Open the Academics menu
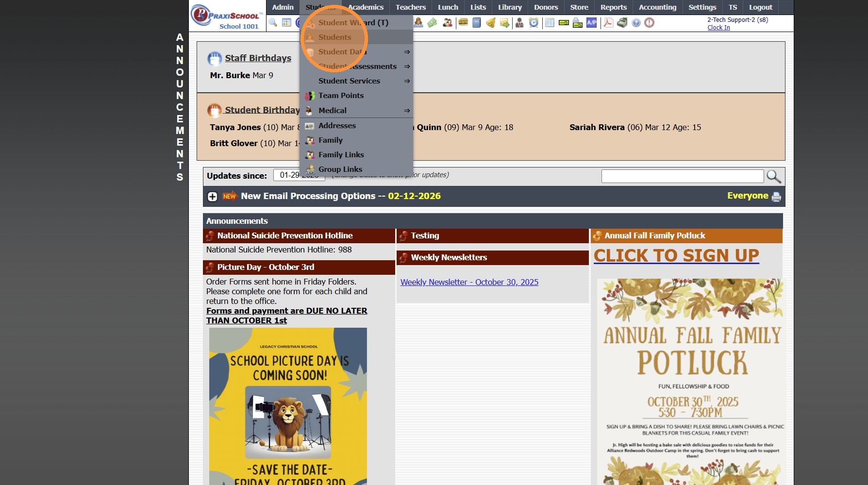The image size is (868, 485). [366, 7]
